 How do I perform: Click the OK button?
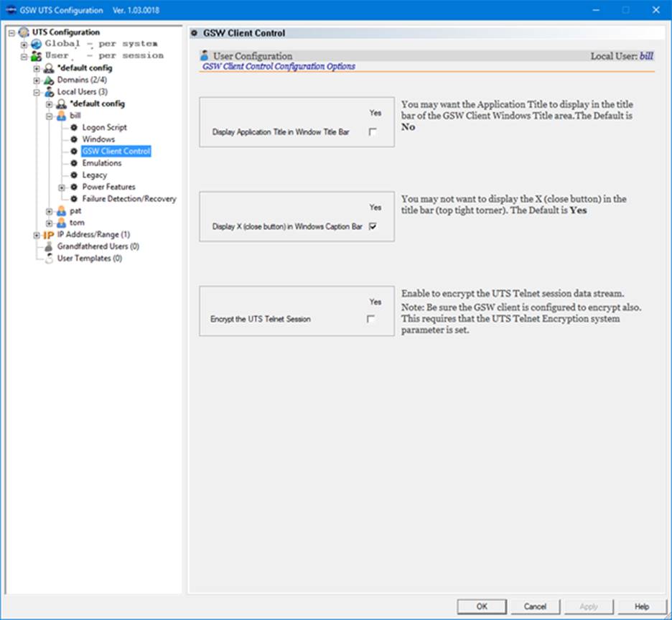[x=482, y=606]
